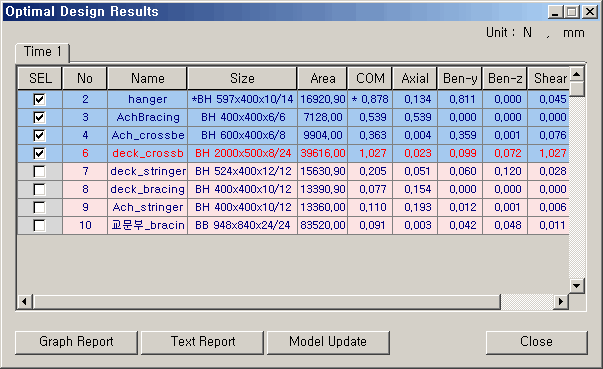Screen dimensions: 603x369
Task: Select the 'deck_bracing' name cell
Action: pyautogui.click(x=148, y=189)
